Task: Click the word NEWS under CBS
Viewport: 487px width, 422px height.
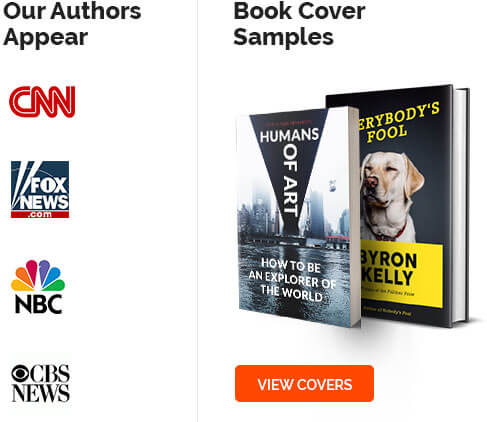Action: [x=41, y=393]
